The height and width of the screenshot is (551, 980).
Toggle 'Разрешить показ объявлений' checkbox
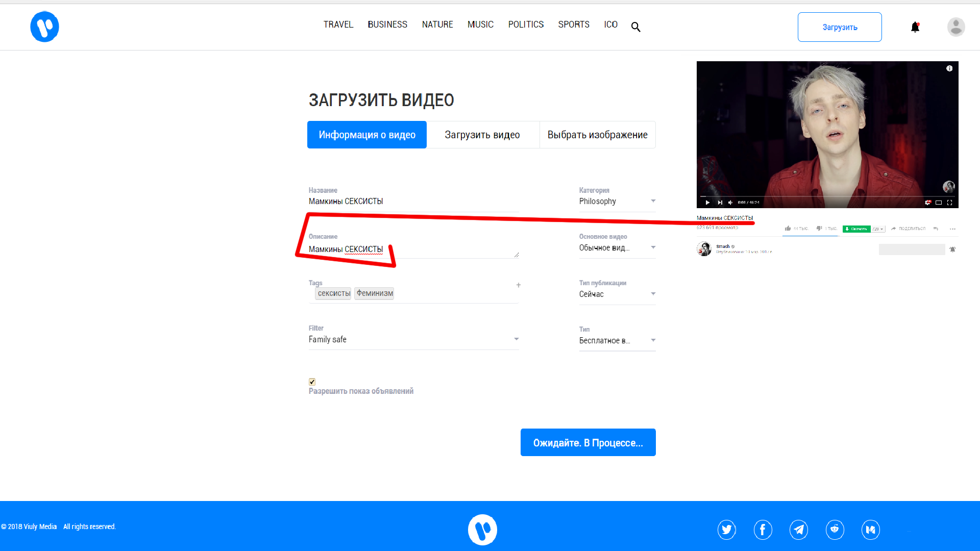pyautogui.click(x=312, y=382)
